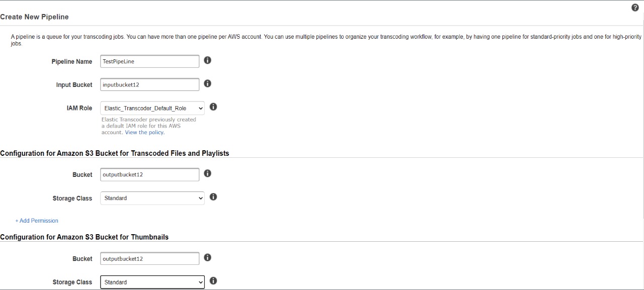Show info for transcoded files Storage Class

pos(213,197)
